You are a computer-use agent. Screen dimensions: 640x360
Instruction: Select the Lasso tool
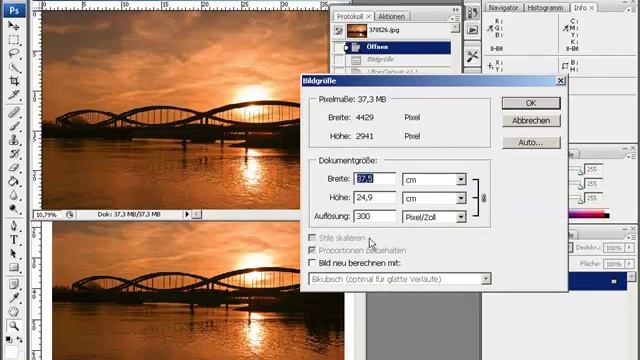click(x=14, y=53)
